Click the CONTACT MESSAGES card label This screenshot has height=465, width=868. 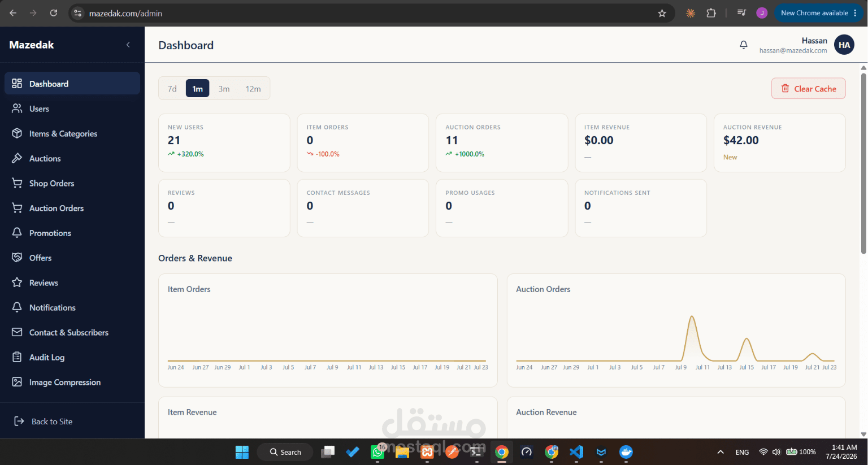pos(338,193)
